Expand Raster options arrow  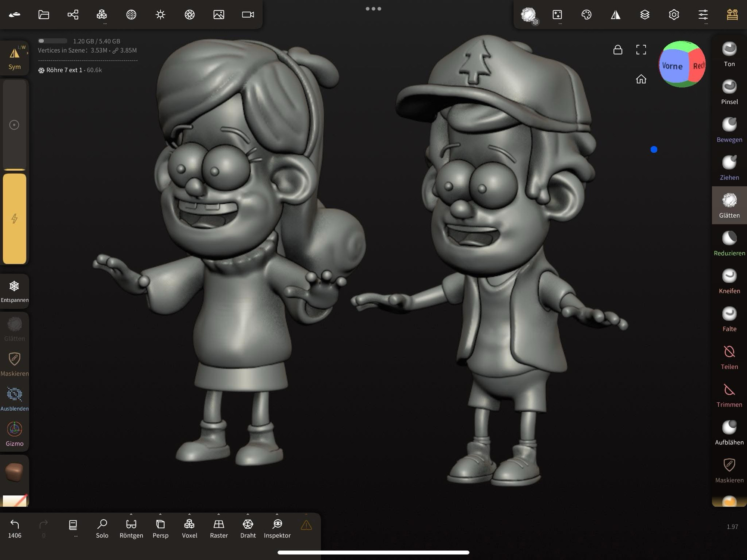coord(218,514)
